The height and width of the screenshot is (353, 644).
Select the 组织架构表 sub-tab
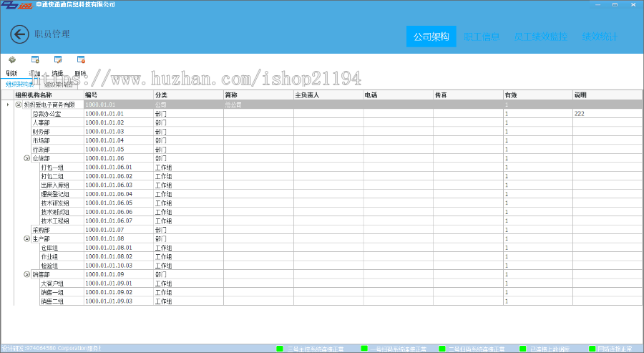pos(20,84)
